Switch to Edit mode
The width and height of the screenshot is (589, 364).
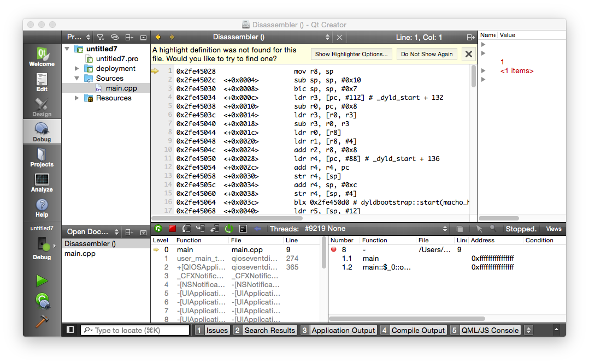point(42,82)
